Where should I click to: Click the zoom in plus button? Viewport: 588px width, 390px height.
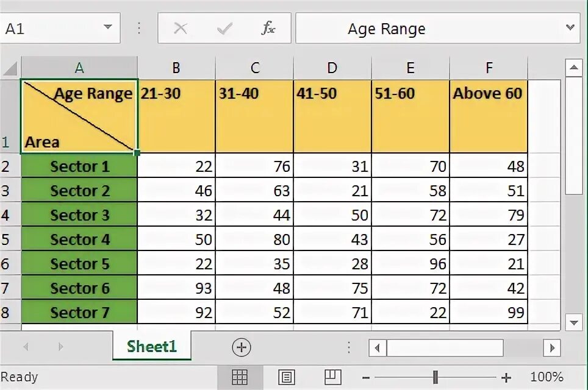(506, 378)
